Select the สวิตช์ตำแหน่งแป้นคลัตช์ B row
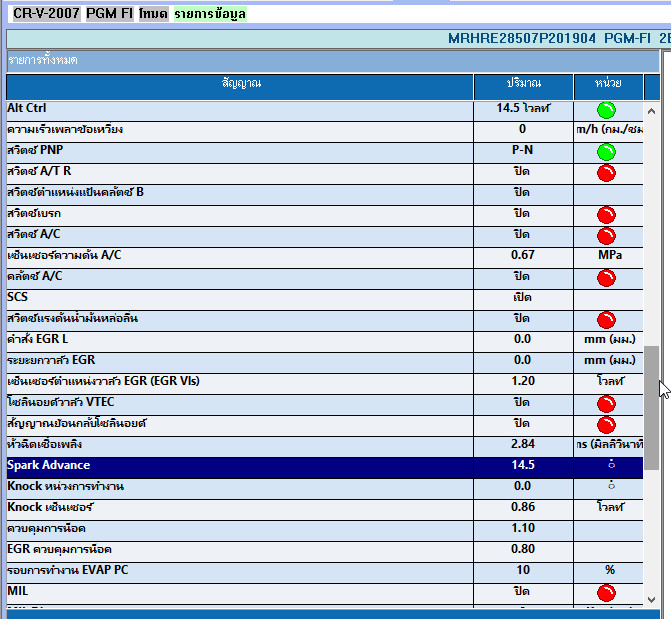The height and width of the screenshot is (619, 671). 325,194
